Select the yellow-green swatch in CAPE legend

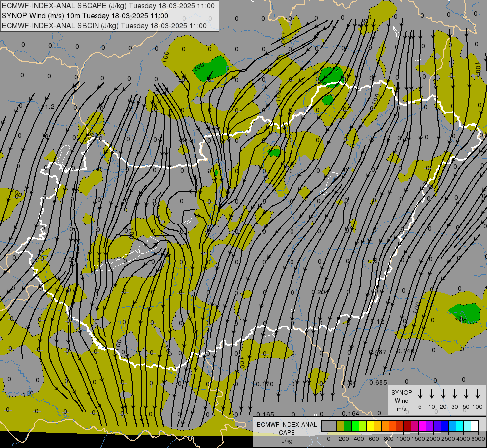pos(363,426)
